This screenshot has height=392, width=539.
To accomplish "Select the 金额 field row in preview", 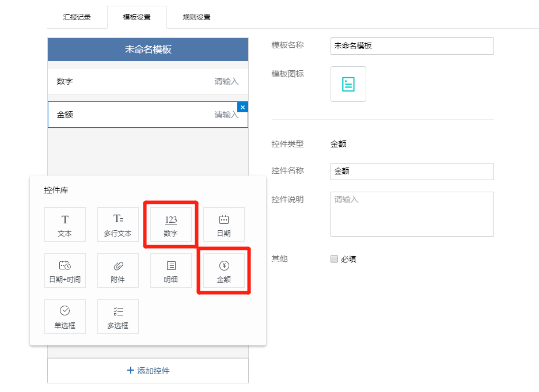I will [x=148, y=115].
